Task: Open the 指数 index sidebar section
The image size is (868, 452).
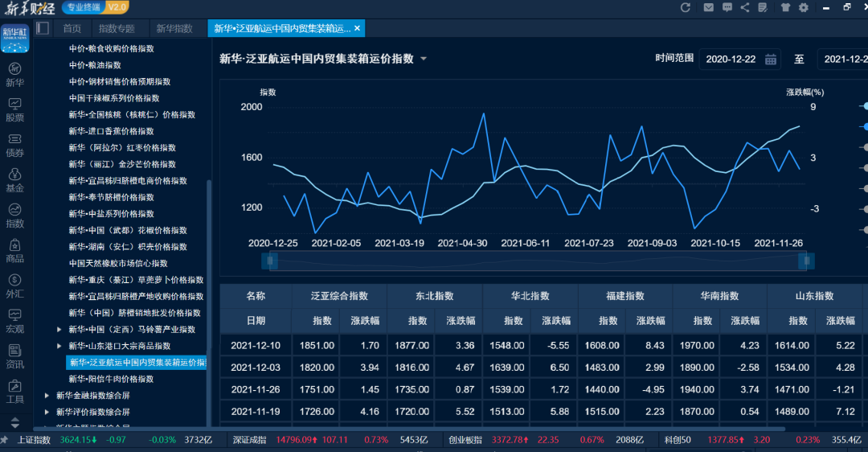Action: tap(15, 216)
